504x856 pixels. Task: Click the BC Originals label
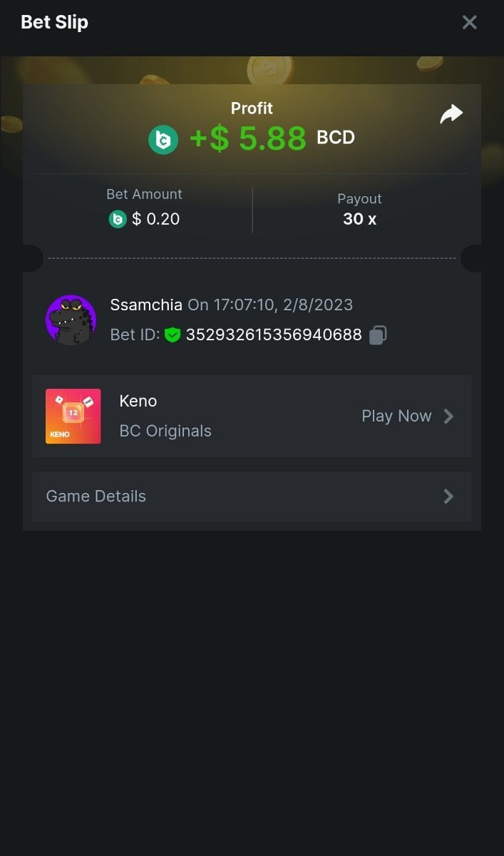click(165, 431)
